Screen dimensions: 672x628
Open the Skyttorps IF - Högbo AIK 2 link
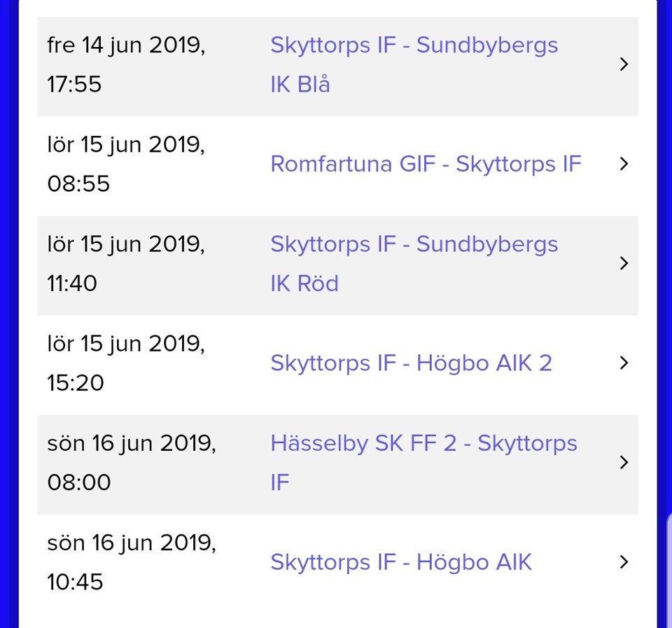tap(411, 363)
